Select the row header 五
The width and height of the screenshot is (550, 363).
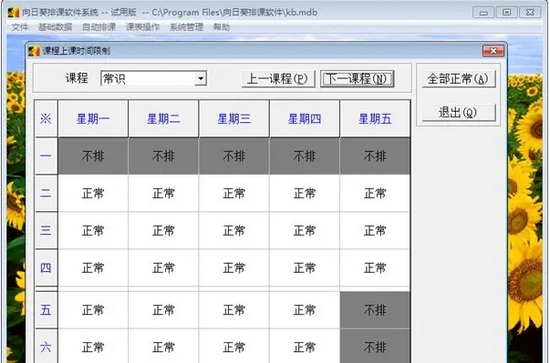(46, 310)
